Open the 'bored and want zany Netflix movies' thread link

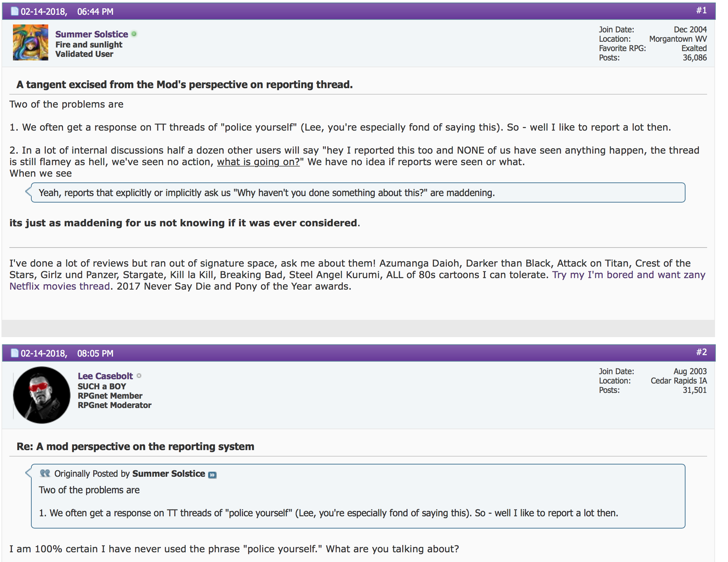[x=357, y=281]
